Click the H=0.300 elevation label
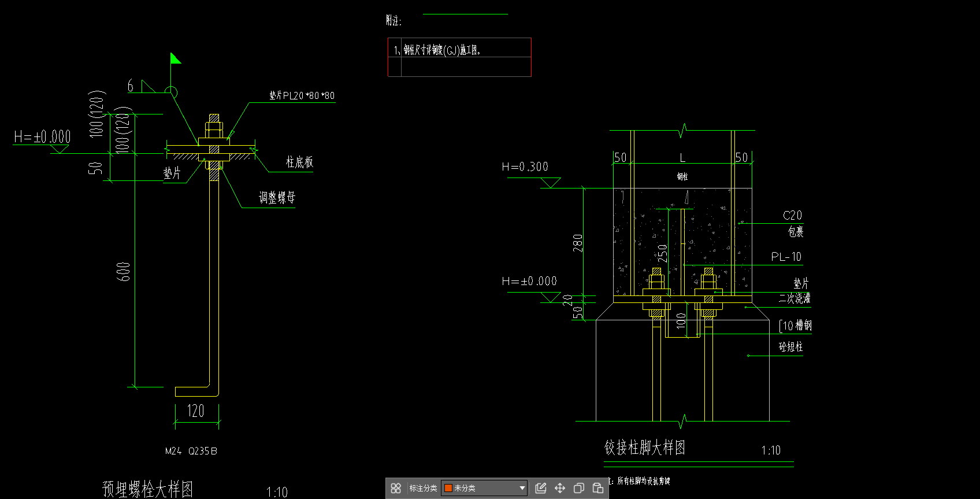The width and height of the screenshot is (980, 499). [525, 167]
